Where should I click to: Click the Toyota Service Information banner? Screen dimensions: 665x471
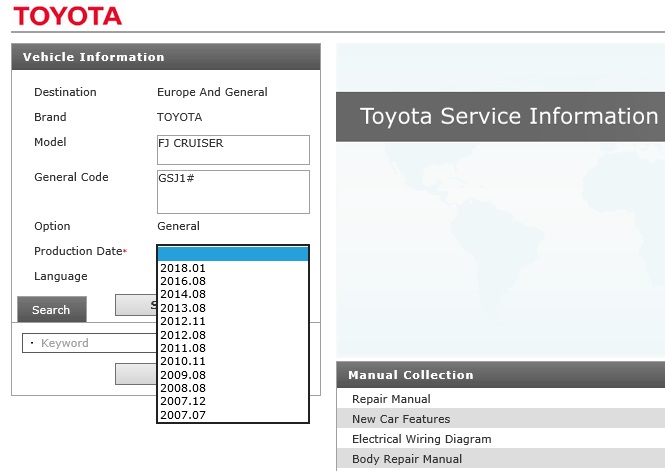pos(500,116)
